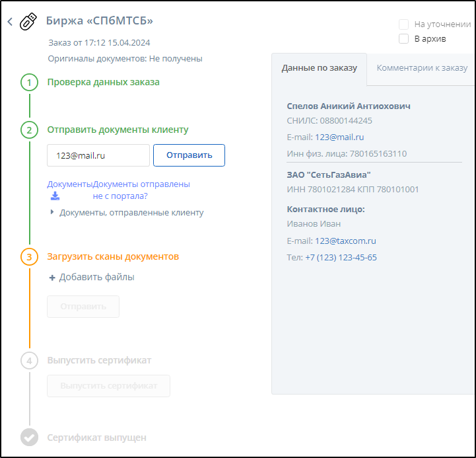
Task: Click contact email 123@taxcom.ru link
Action: point(345,241)
